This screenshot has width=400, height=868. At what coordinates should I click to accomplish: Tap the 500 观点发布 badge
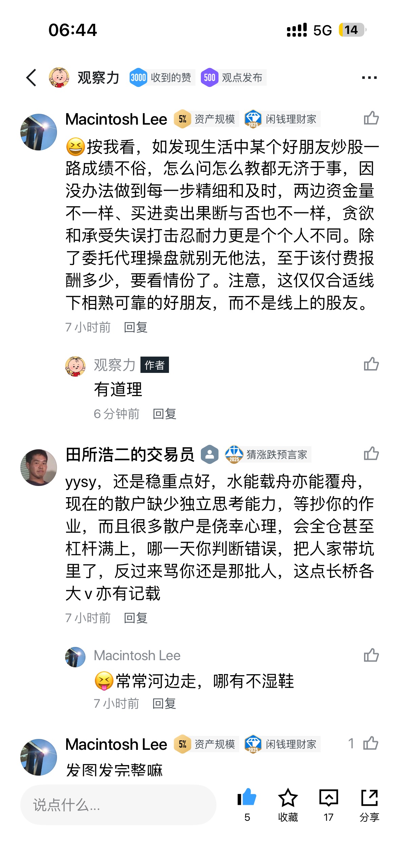(x=233, y=78)
